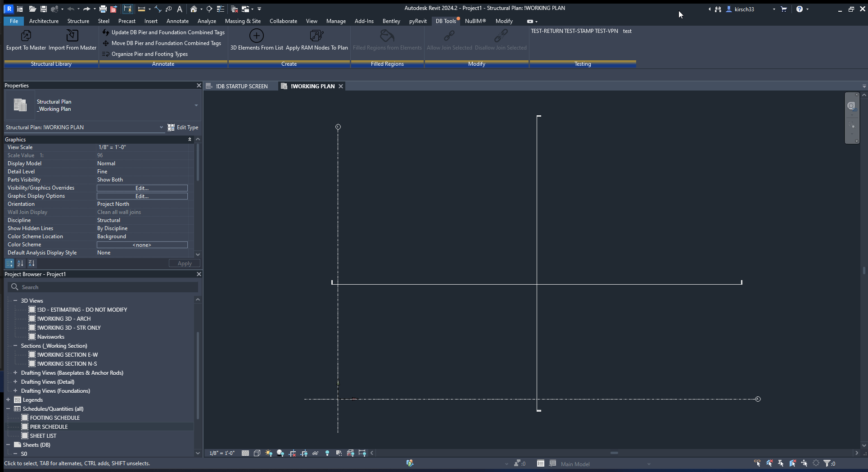Expand Drafting Views (Foundations) in Project Browser
This screenshot has width=868, height=472.
click(x=15, y=390)
